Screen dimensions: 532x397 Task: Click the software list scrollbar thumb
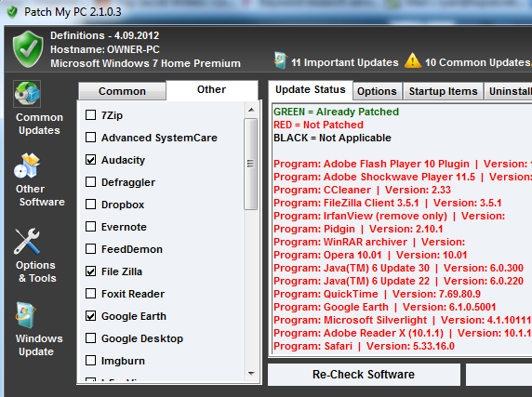[x=251, y=164]
